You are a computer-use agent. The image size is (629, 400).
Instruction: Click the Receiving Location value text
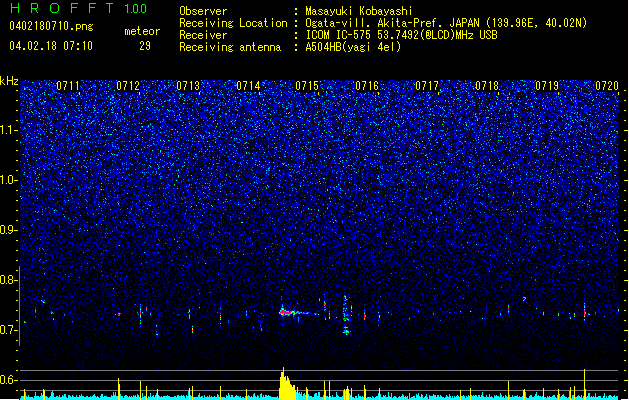point(446,23)
